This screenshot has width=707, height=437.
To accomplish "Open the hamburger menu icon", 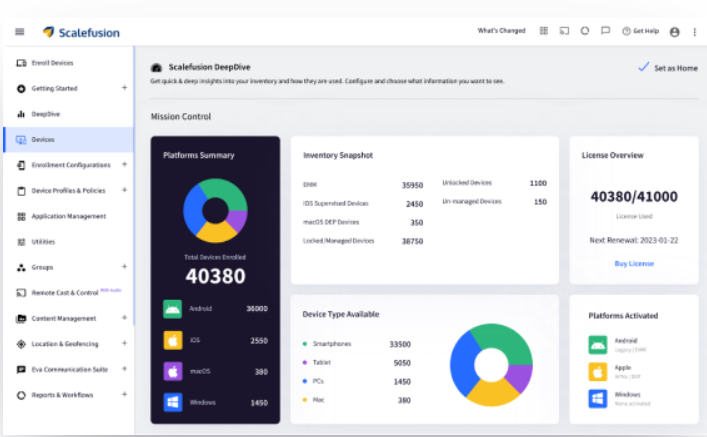I will (20, 32).
